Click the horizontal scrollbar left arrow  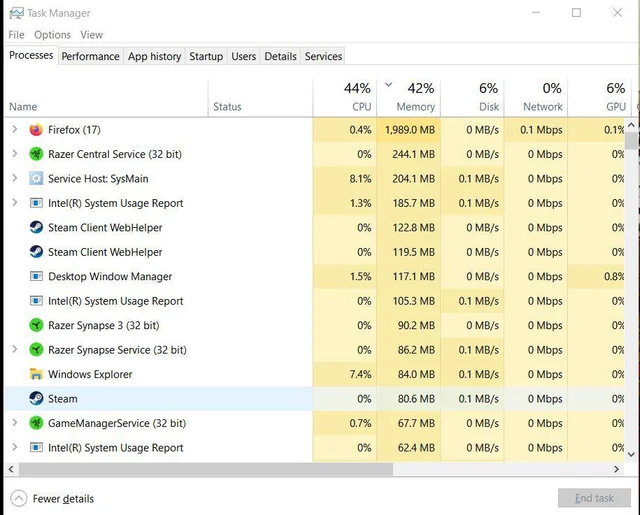coord(11,469)
